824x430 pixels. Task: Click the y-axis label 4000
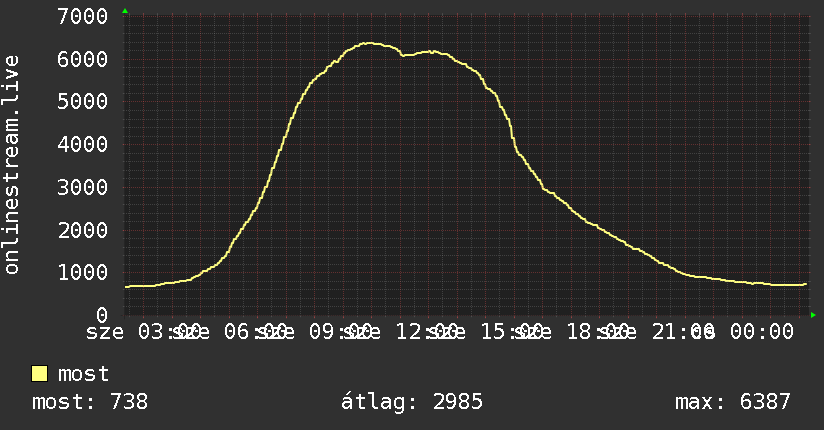pyautogui.click(x=83, y=145)
